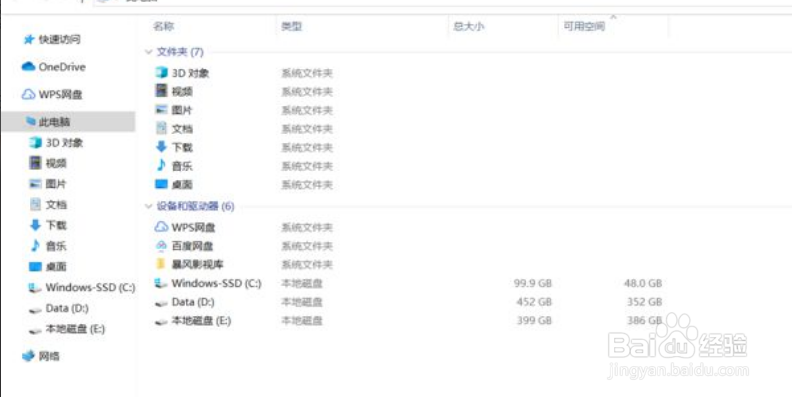Click 本地磁盘 type of Windows-SSD (C:) row
This screenshot has width=792, height=397.
(x=302, y=283)
